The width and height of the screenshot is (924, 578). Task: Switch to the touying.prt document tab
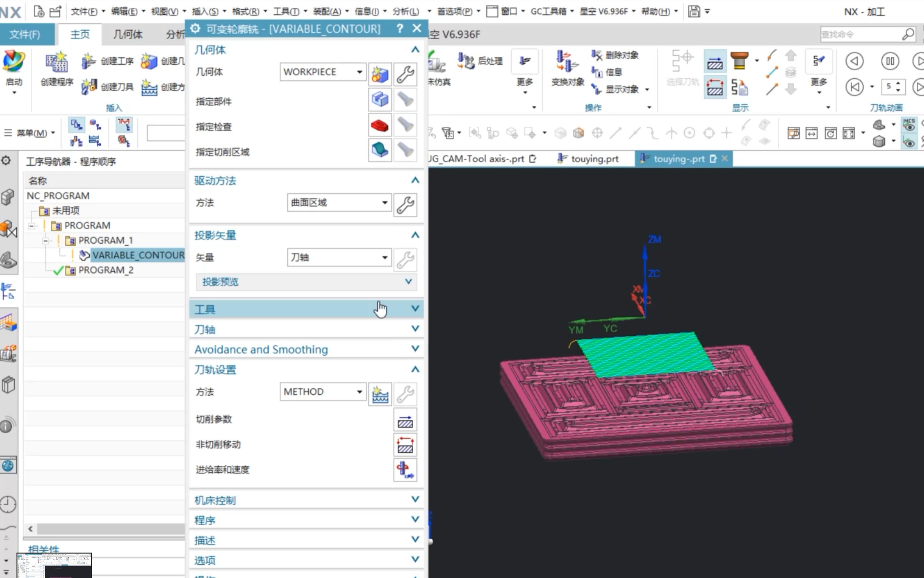[x=594, y=159]
